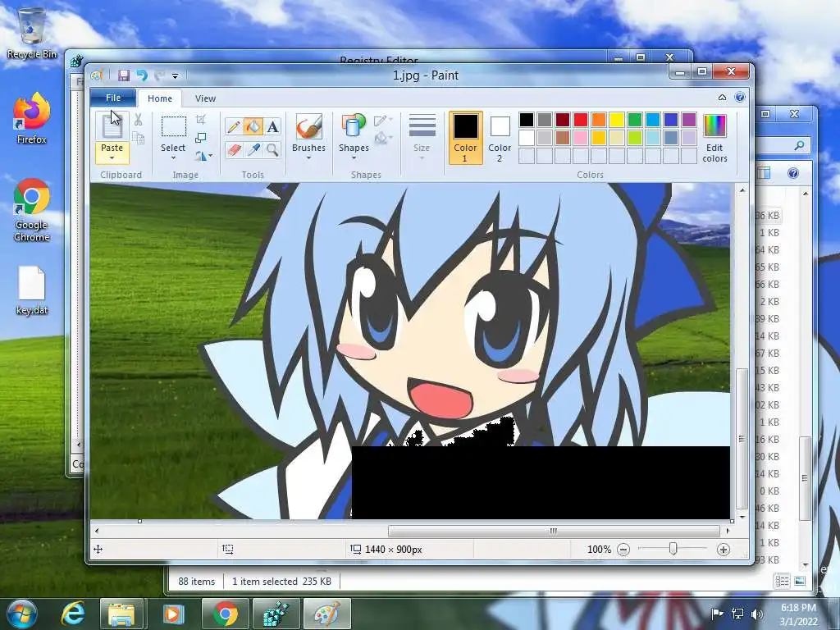Screen dimensions: 840x630
Task: Pick the yellow color swatch
Action: pos(616,120)
